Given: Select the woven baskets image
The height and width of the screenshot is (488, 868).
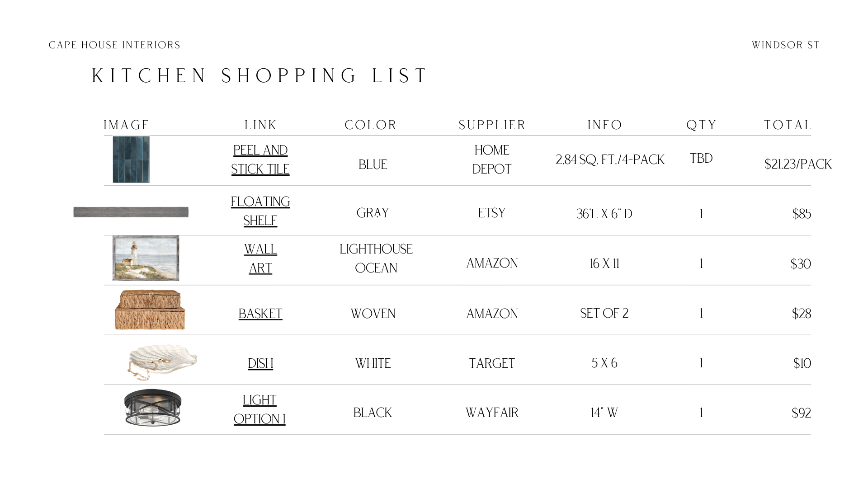Looking at the screenshot, I should (150, 310).
